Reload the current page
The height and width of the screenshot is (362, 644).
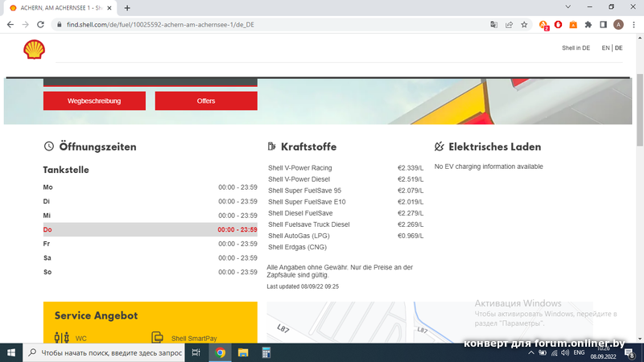click(x=40, y=25)
